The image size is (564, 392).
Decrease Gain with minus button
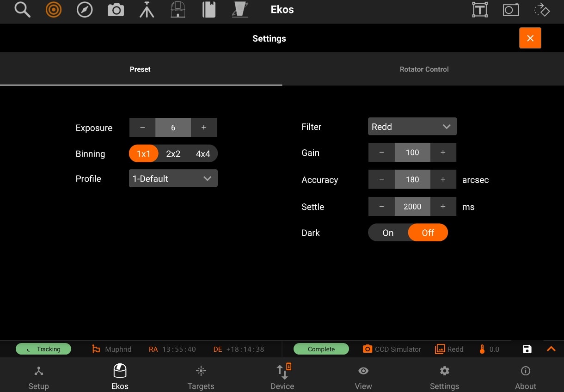point(381,153)
